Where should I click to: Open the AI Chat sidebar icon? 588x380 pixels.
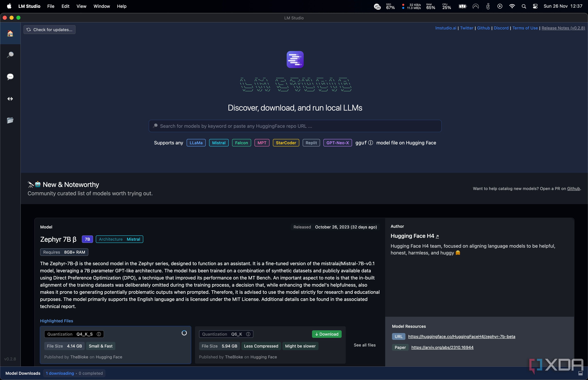[x=10, y=77]
